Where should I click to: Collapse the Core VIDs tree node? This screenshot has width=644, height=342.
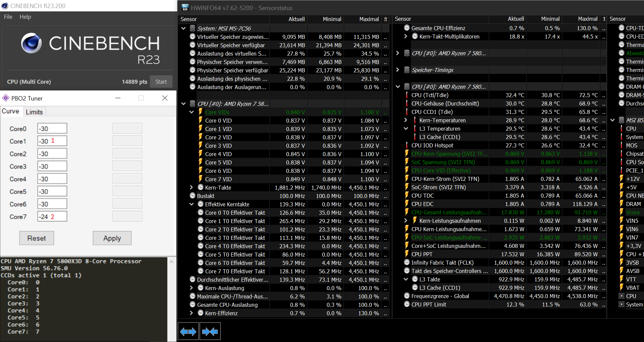192,112
